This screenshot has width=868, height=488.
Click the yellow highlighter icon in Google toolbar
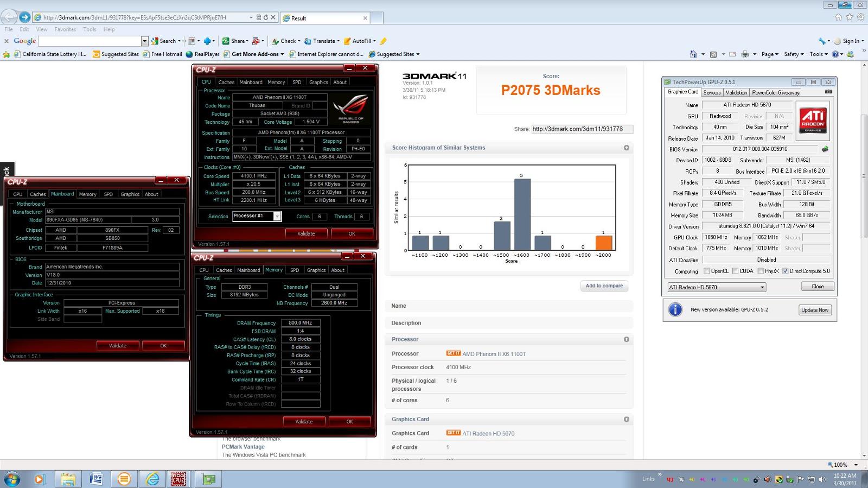(x=384, y=41)
